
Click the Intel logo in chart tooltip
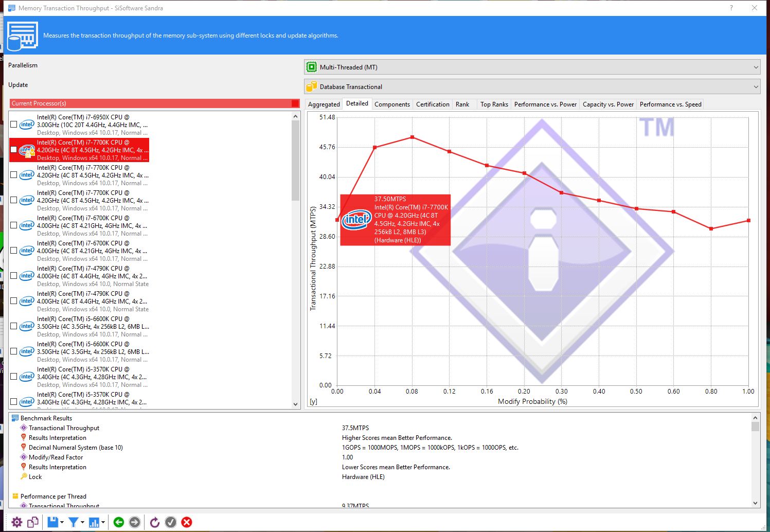[357, 220]
